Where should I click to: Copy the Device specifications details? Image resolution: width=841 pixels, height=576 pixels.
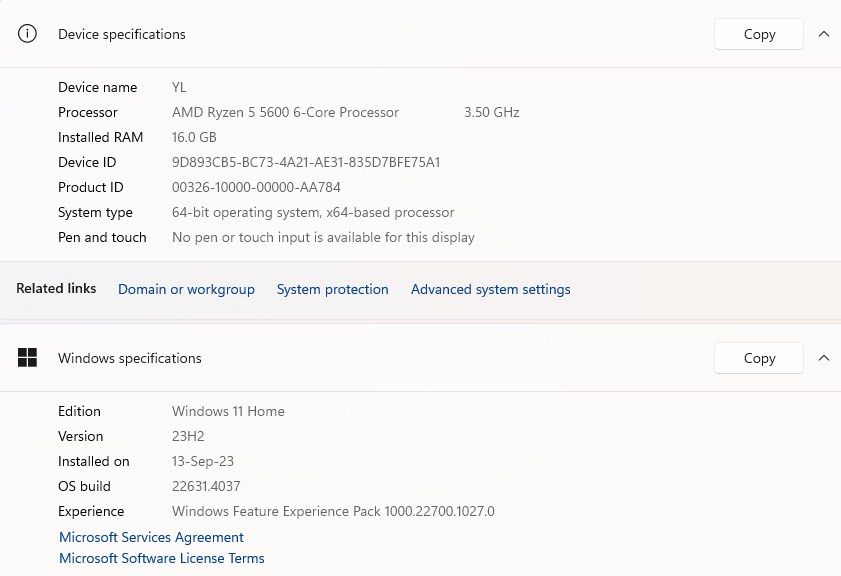click(758, 33)
